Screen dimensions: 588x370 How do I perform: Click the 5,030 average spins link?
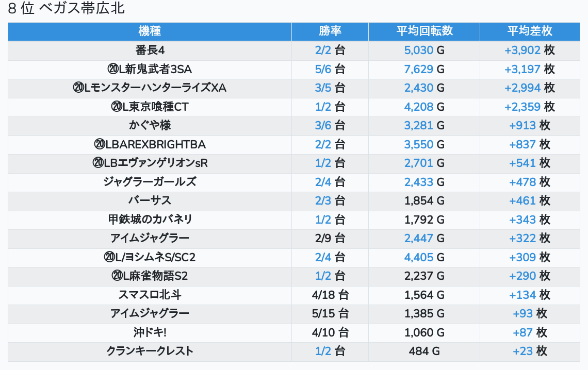point(418,50)
